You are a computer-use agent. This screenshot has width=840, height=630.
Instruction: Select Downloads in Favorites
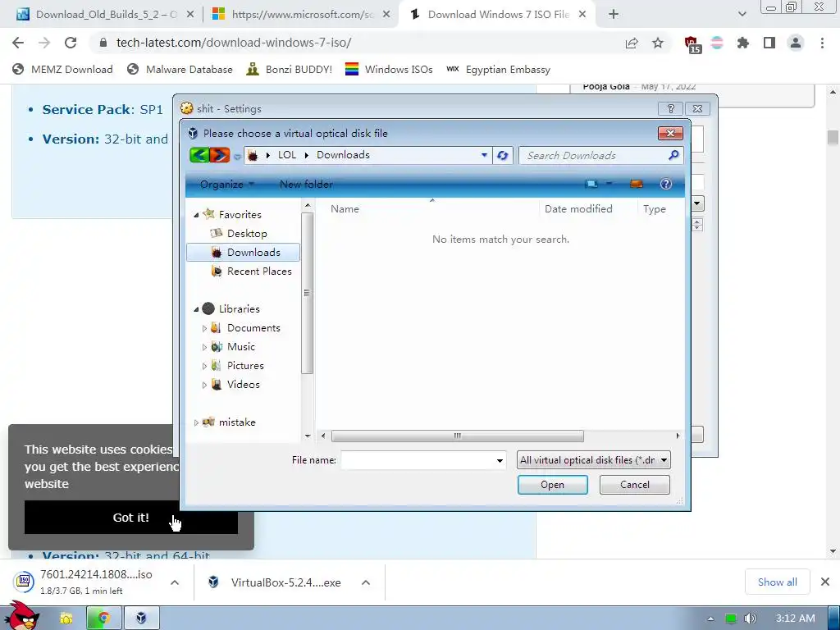(243, 253)
